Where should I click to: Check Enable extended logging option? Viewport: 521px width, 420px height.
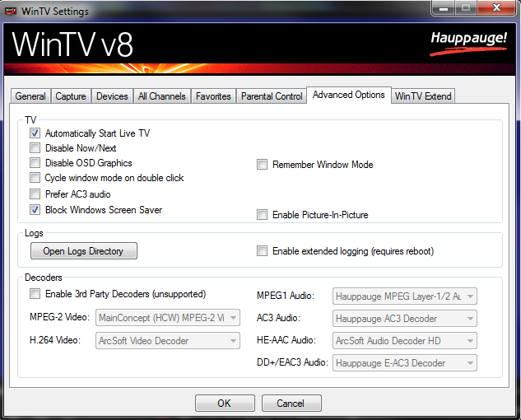(262, 250)
